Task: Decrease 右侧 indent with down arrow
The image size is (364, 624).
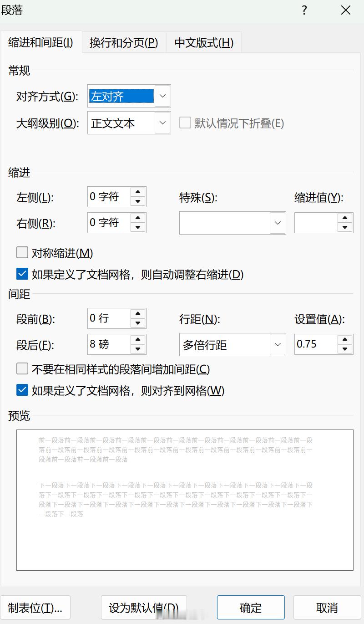Action: [138, 227]
